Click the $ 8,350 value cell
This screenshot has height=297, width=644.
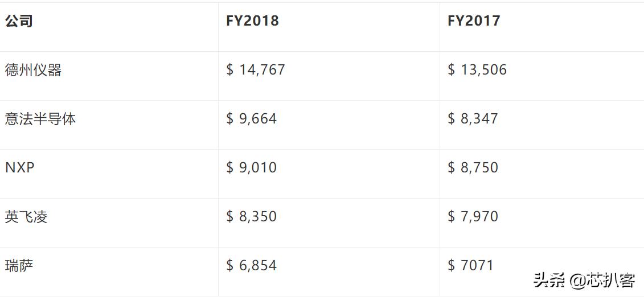251,217
